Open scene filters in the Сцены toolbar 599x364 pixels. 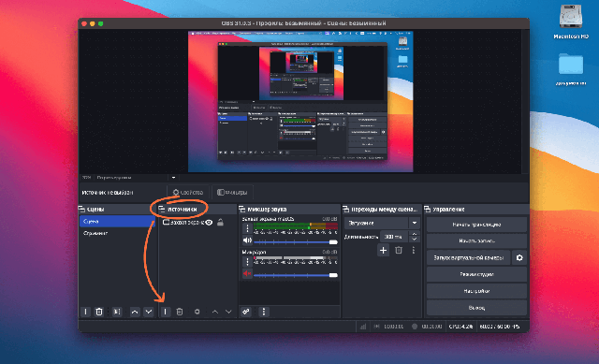coord(117,312)
